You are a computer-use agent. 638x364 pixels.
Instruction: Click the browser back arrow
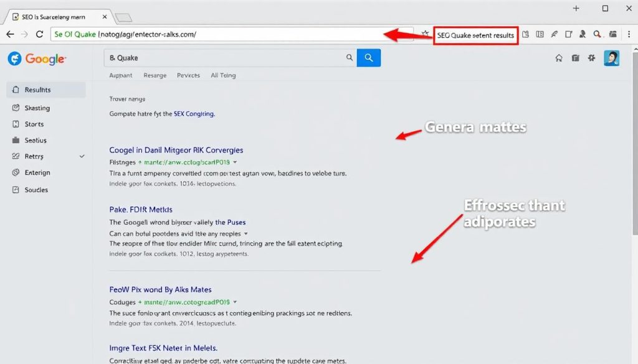10,34
